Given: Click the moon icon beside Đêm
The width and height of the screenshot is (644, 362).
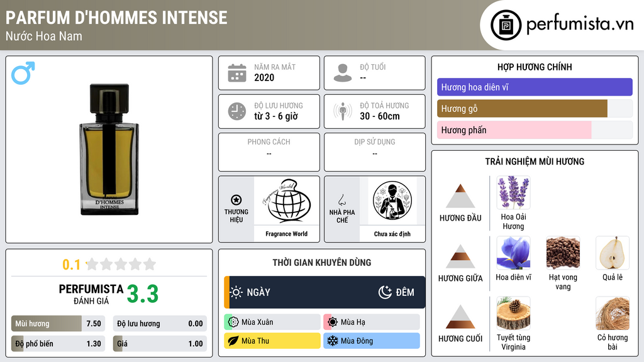Looking at the screenshot, I should point(385,292).
